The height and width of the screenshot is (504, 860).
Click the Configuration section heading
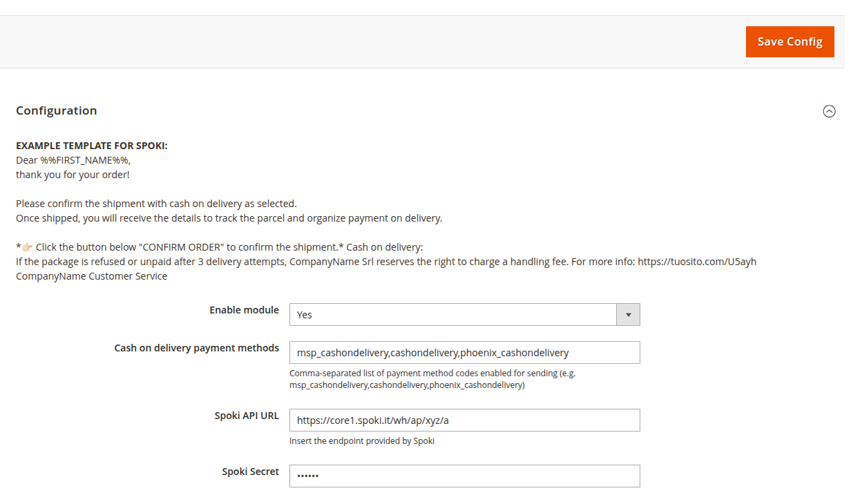(x=57, y=110)
